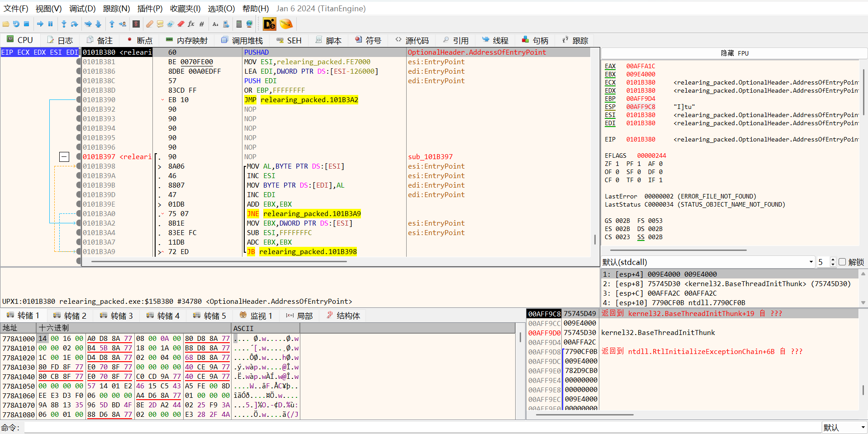Switch to the 内存映射 tab
Viewport: 868px width, 434px height.
[x=187, y=40]
